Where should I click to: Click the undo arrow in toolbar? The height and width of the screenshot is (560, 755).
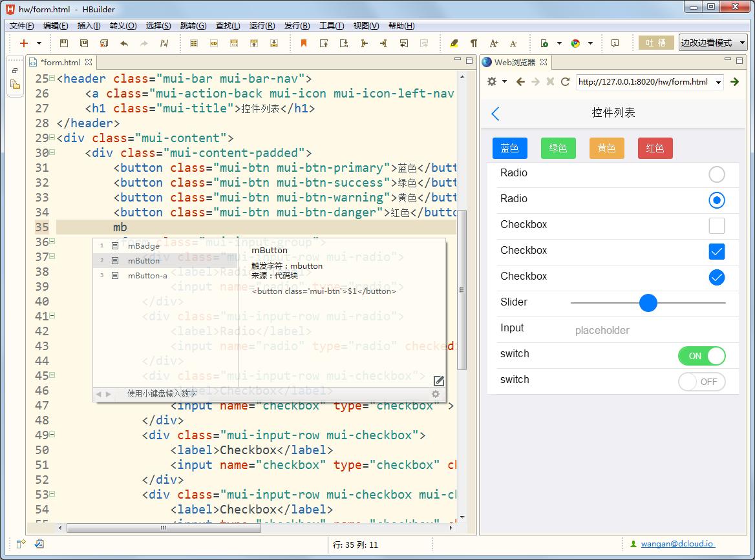pos(124,43)
